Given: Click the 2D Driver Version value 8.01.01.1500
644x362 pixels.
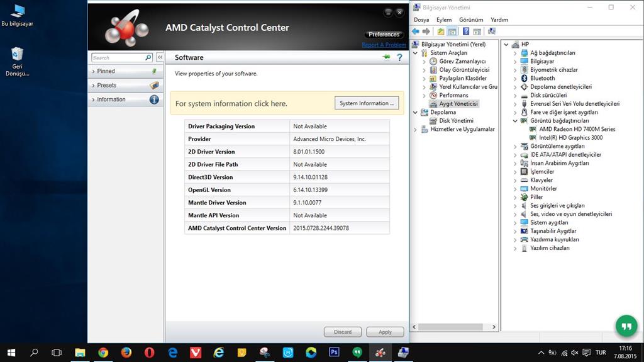Looking at the screenshot, I should pyautogui.click(x=309, y=152).
